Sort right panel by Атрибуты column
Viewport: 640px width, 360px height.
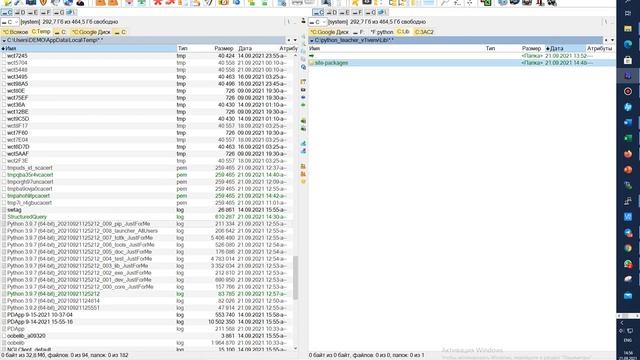tap(600, 48)
